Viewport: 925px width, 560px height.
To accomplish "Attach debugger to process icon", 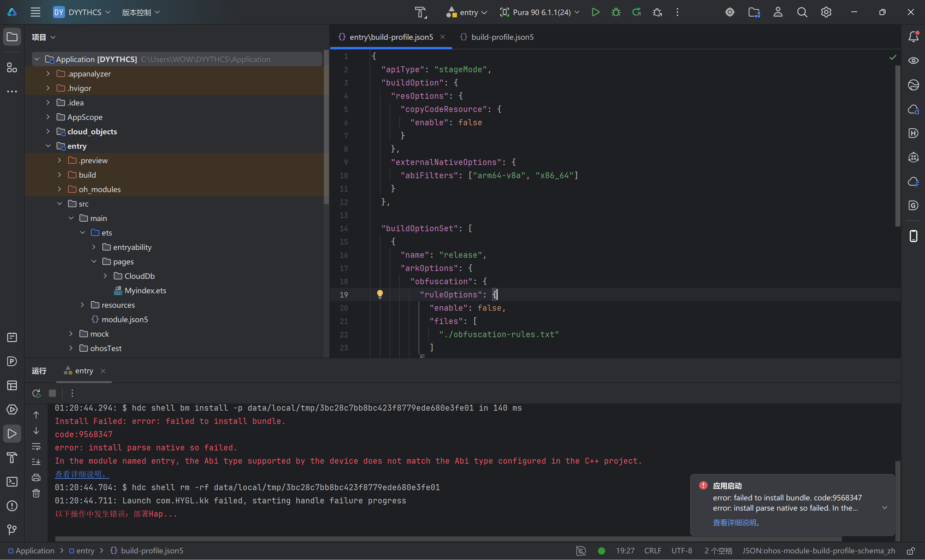I will point(657,12).
